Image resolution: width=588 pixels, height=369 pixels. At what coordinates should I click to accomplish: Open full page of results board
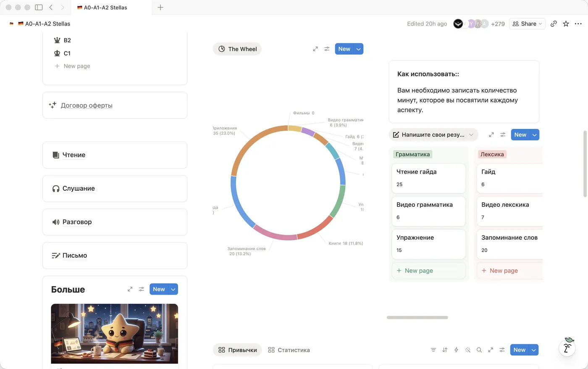[x=491, y=135]
